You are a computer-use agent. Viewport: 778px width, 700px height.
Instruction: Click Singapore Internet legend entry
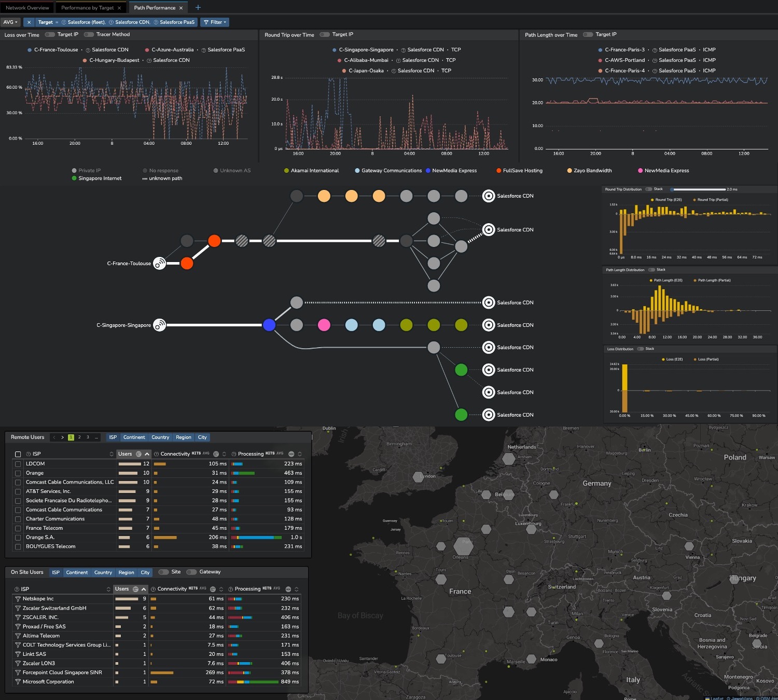(x=96, y=179)
